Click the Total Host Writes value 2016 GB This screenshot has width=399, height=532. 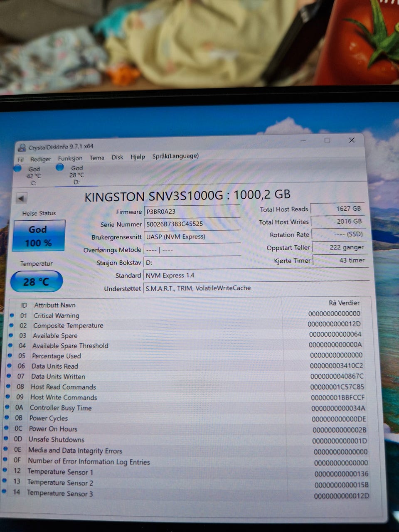[338, 222]
